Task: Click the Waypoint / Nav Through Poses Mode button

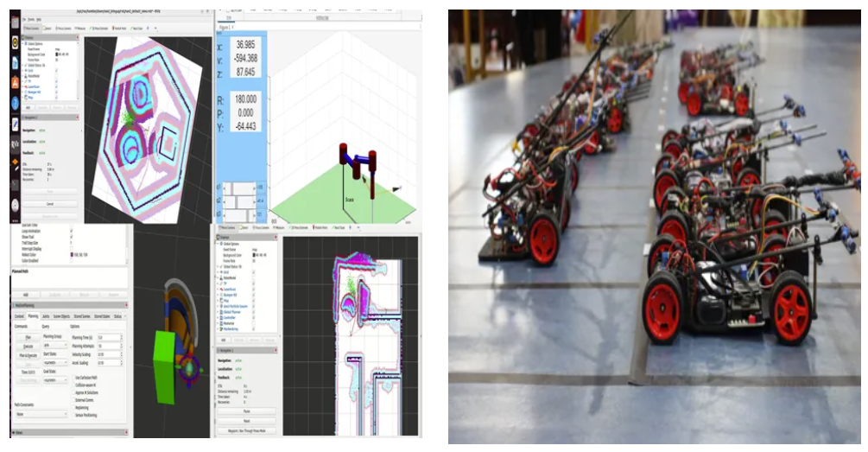Action: 246,430
